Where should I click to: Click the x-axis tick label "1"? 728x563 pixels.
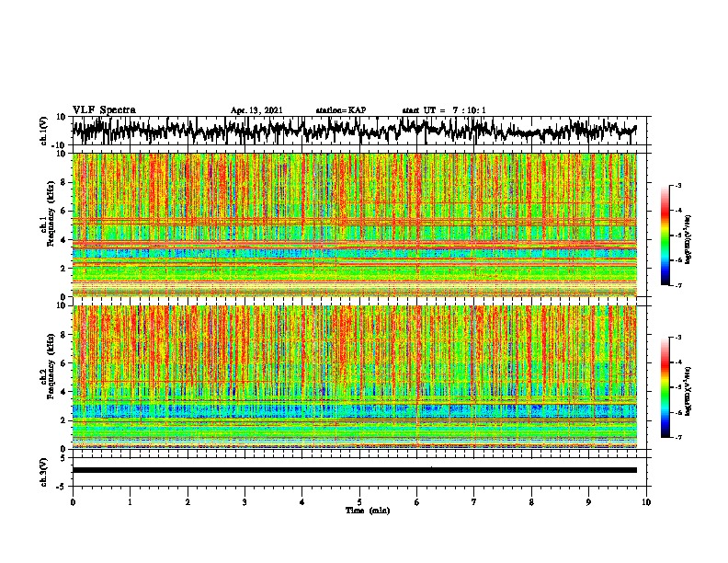pyautogui.click(x=130, y=502)
